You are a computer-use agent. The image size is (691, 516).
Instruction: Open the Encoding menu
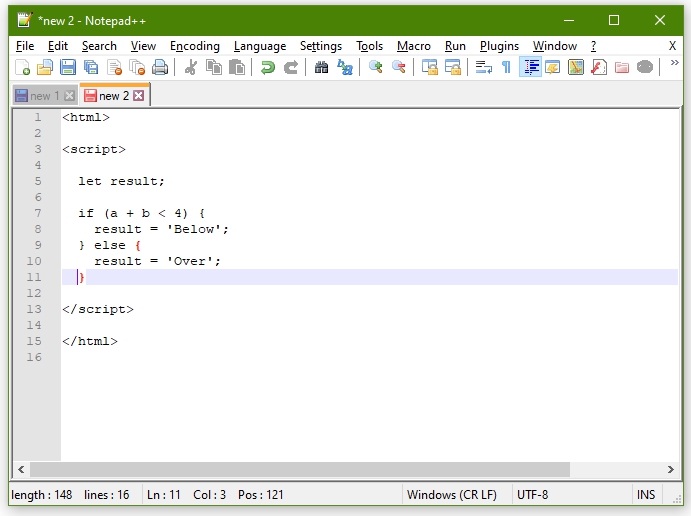[195, 46]
